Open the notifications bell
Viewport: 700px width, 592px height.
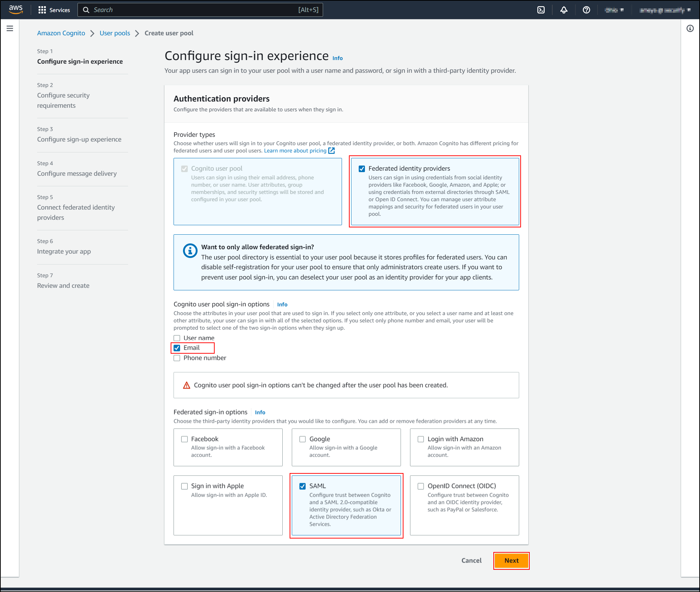564,10
